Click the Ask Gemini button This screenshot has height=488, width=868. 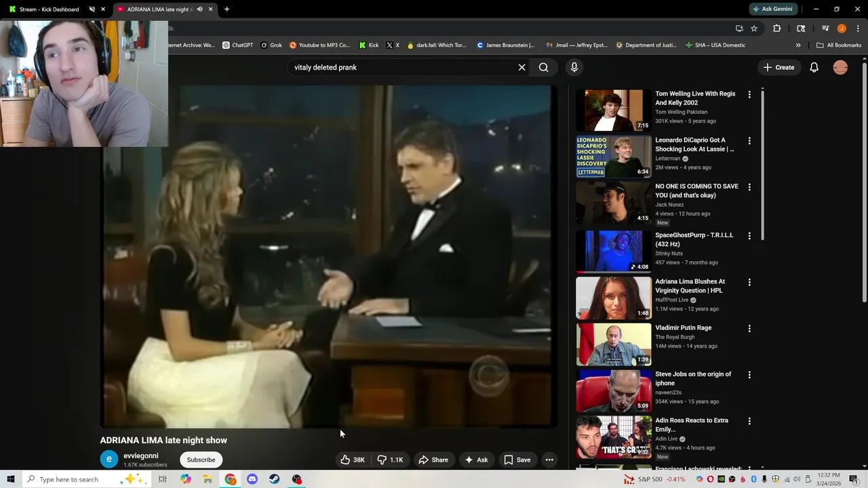[772, 9]
